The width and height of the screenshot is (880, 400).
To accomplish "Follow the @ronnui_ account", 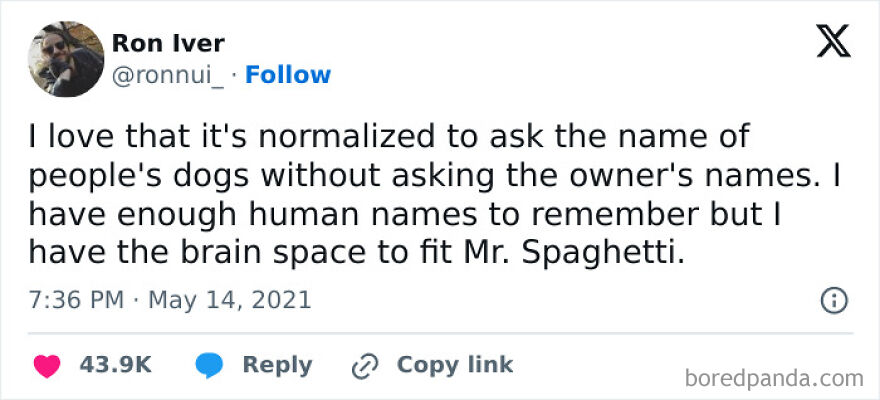I will [x=288, y=75].
